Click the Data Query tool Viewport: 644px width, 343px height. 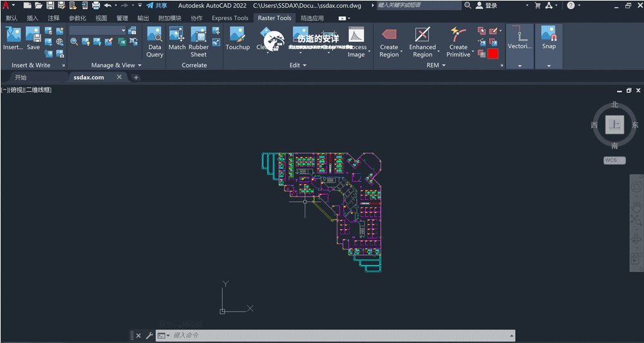[155, 42]
